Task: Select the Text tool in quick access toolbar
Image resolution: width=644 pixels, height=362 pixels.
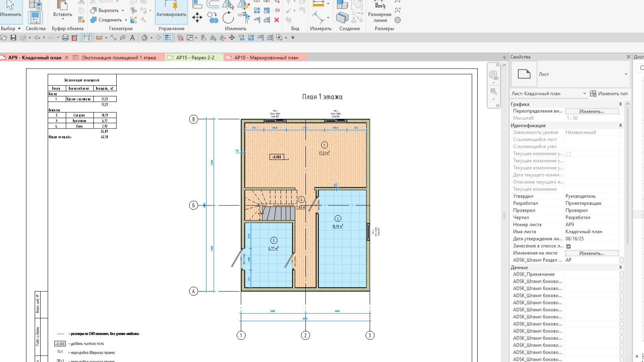Action: (x=132, y=37)
